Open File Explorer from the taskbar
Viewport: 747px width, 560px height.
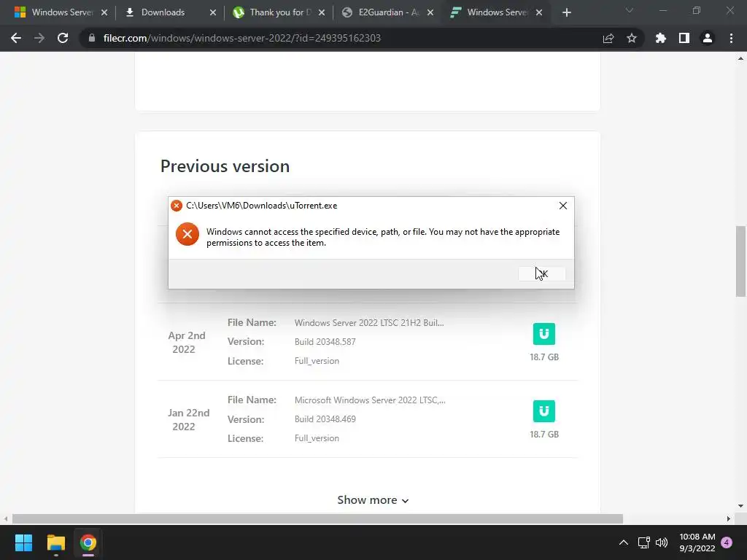[x=55, y=542]
